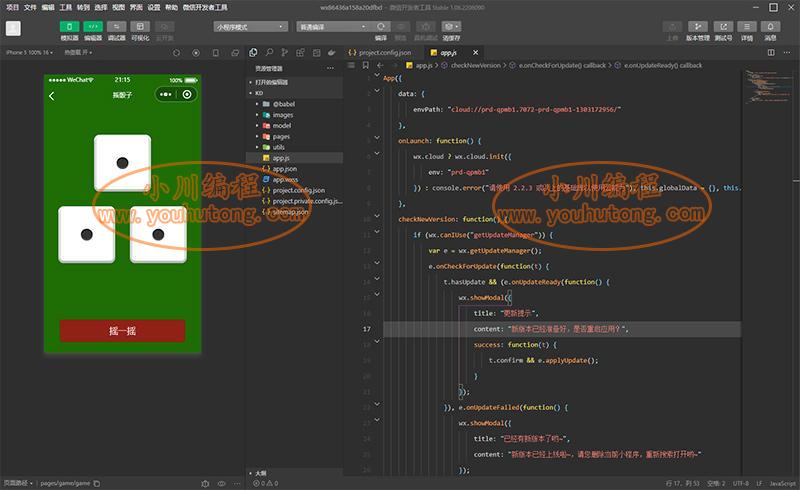800x490 pixels.
Task: Open the layout panel icon in the sidebar
Action: click(316, 53)
